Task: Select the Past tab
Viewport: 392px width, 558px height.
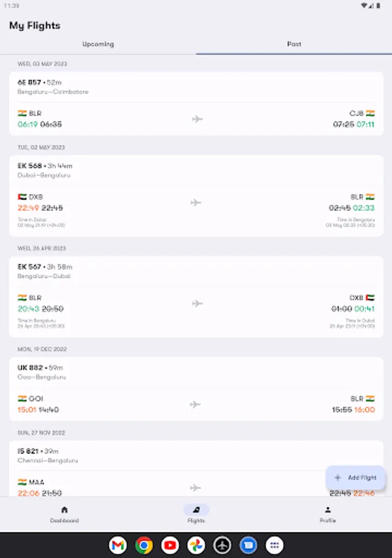Action: [294, 44]
